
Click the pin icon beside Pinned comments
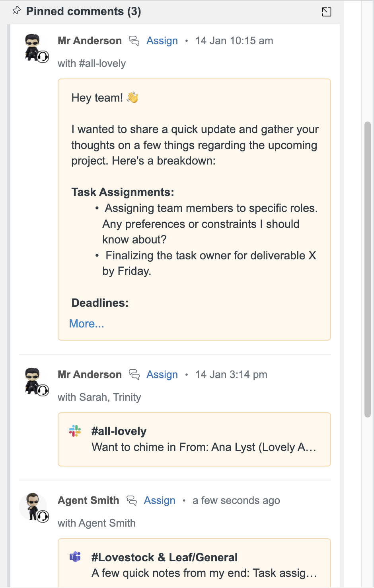pos(16,11)
